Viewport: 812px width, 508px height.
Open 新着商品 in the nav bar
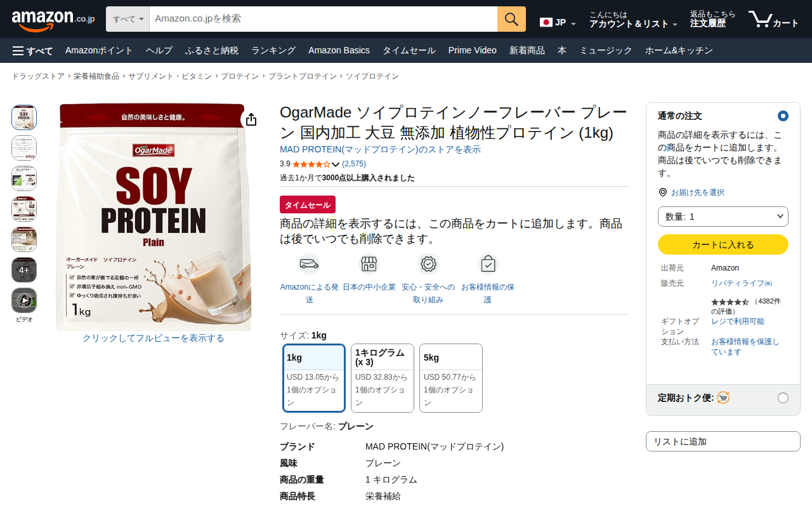(x=527, y=51)
